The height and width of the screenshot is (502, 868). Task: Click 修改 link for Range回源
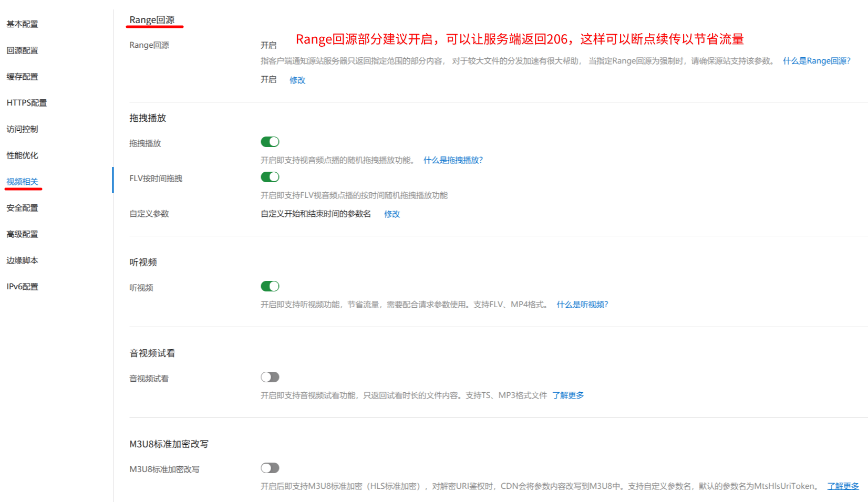(x=297, y=80)
